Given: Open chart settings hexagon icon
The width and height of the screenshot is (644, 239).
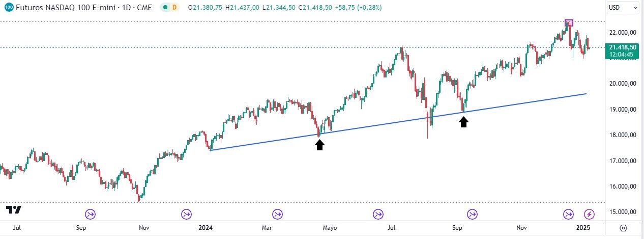Looking at the screenshot, I should point(624,227).
